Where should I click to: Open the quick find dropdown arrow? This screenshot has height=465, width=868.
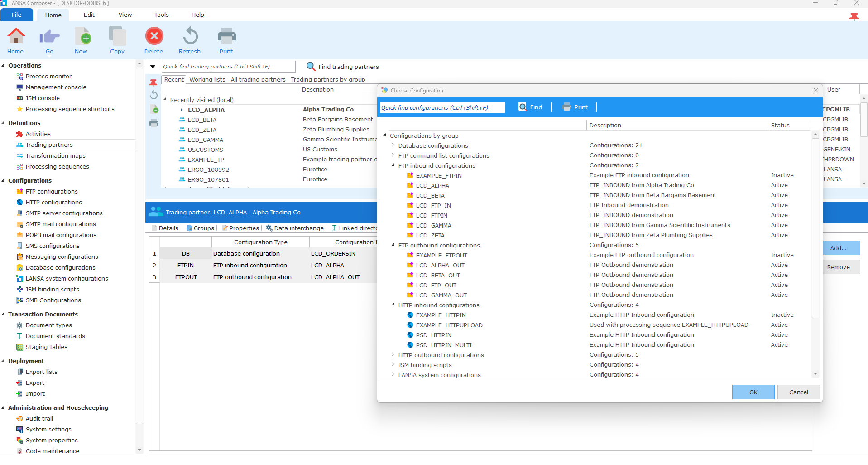click(x=153, y=67)
